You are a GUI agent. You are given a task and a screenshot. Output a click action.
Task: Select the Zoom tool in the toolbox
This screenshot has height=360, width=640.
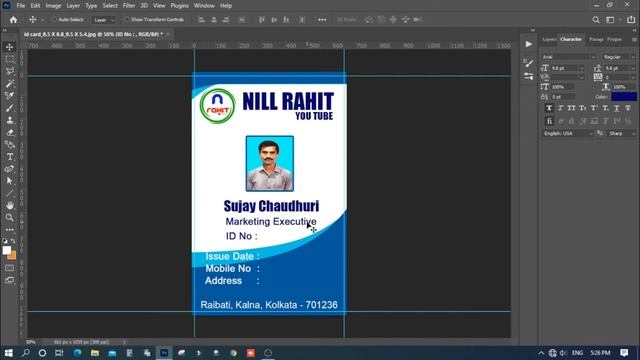[x=9, y=218]
